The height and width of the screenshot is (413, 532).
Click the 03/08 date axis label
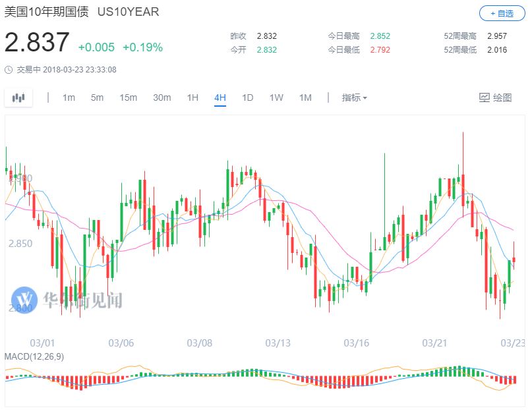pos(200,343)
